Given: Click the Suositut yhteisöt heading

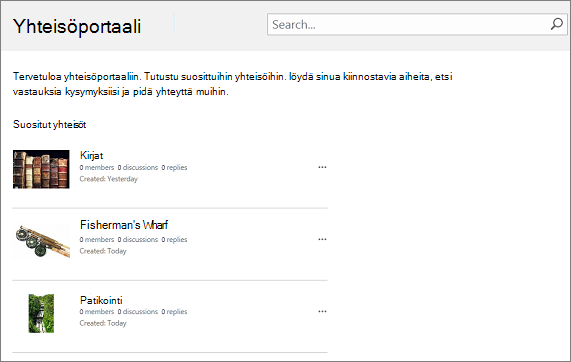Looking at the screenshot, I should (x=50, y=125).
